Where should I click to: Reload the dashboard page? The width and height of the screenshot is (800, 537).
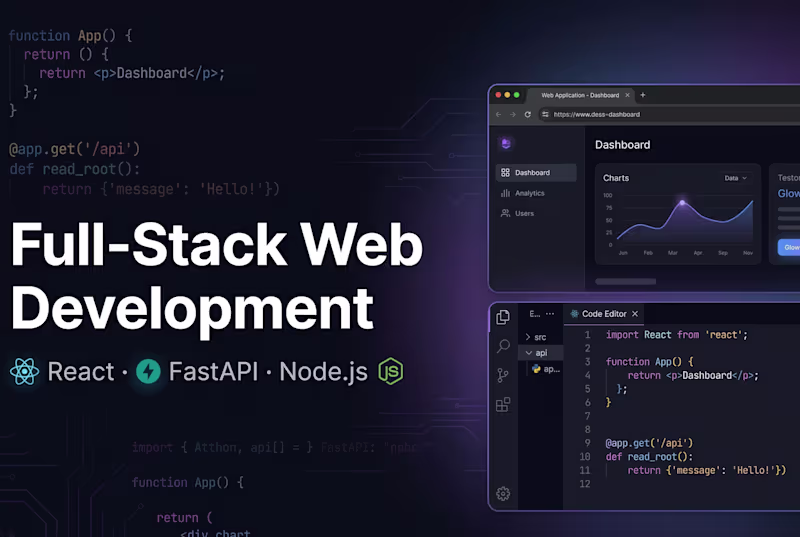click(528, 114)
